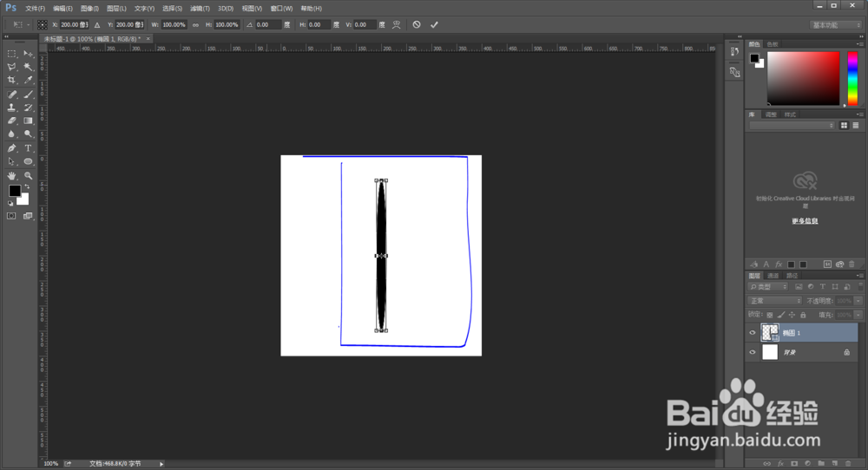The image size is (868, 470).
Task: Open the 滤镜(T) menu
Action: tap(200, 9)
